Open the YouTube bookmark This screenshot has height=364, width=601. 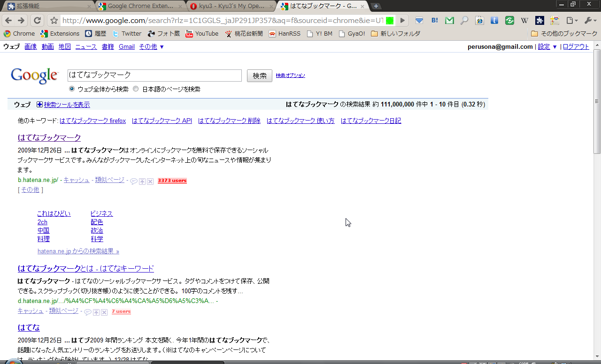202,34
